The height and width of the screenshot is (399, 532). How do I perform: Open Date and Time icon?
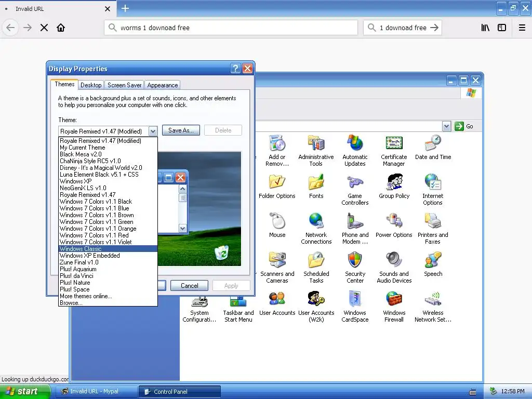[433, 147]
